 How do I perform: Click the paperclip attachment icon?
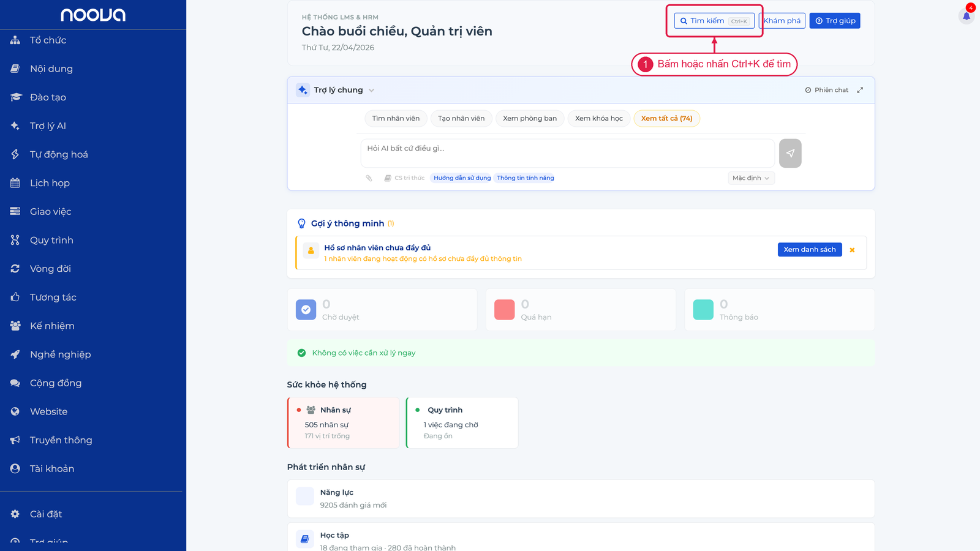point(369,178)
